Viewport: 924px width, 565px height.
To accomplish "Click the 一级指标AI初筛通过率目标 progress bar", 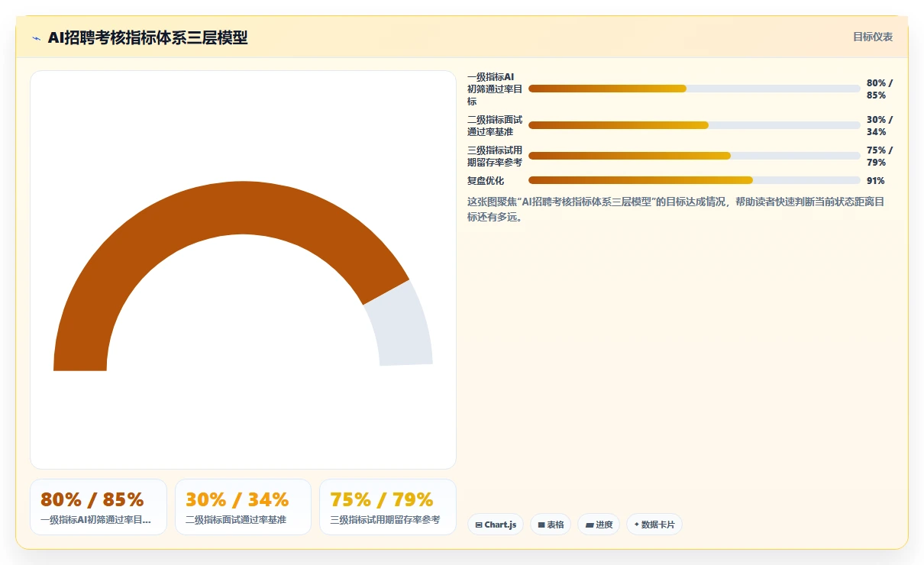I will point(694,89).
